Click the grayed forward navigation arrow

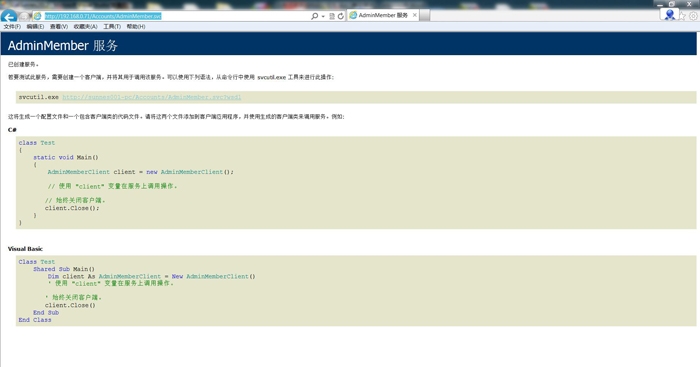[23, 17]
